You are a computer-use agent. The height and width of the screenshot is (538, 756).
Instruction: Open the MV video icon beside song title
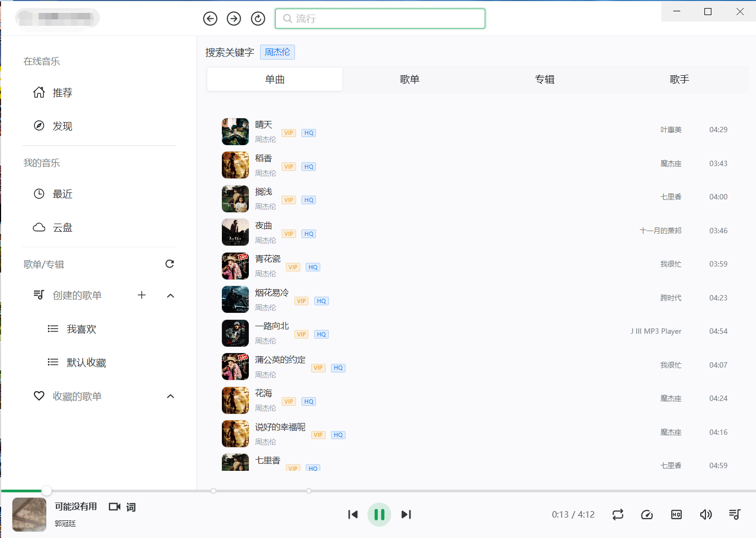114,507
